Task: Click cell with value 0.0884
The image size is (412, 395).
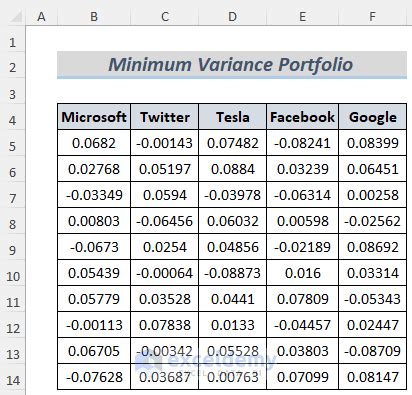Action: 233,169
